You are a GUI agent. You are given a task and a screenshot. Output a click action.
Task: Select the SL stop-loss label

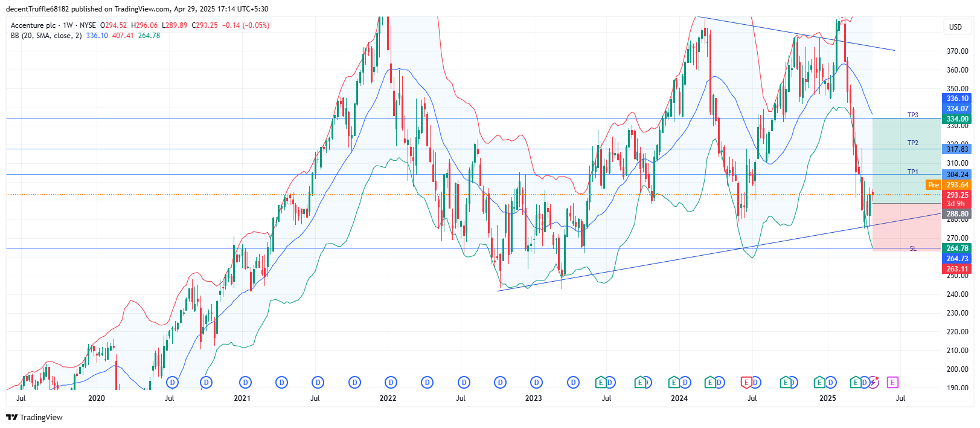[x=912, y=248]
